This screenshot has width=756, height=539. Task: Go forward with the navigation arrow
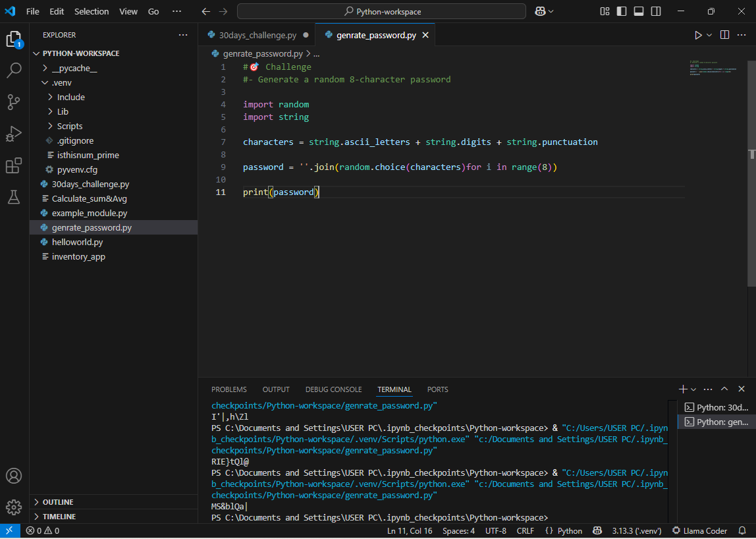coord(223,11)
